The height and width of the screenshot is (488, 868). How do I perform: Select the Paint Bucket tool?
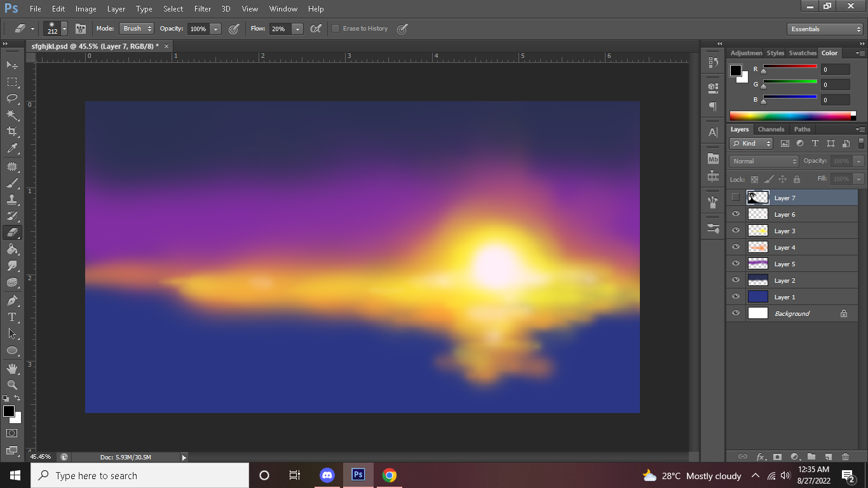(x=12, y=249)
